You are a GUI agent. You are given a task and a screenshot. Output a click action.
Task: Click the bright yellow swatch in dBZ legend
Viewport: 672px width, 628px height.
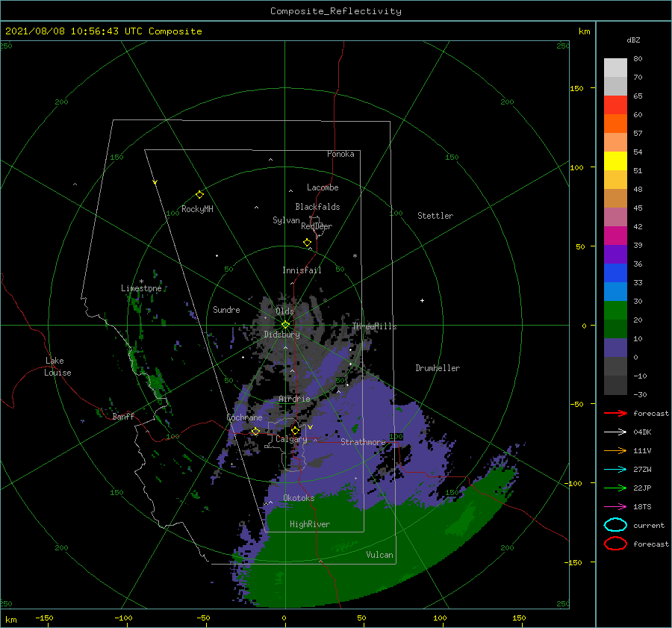615,161
